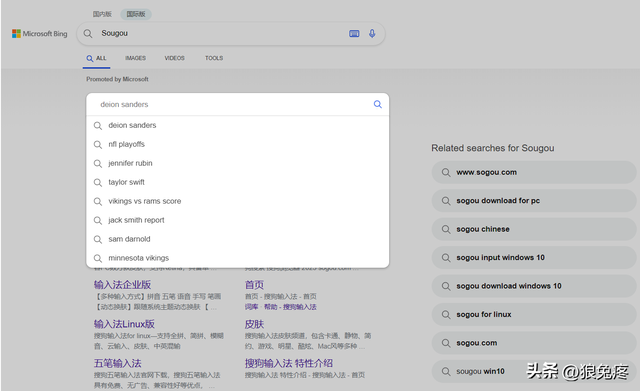The width and height of the screenshot is (640, 391).
Task: Click the magnifier icon beside Sougou query
Action: (x=88, y=33)
